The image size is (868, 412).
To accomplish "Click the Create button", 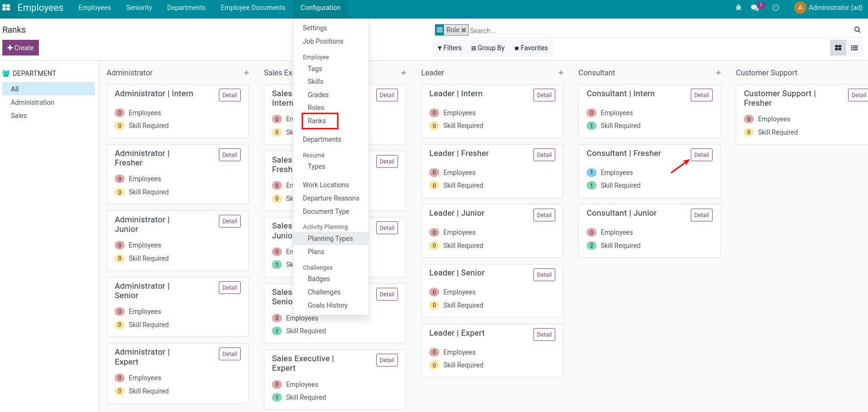I will pos(20,48).
